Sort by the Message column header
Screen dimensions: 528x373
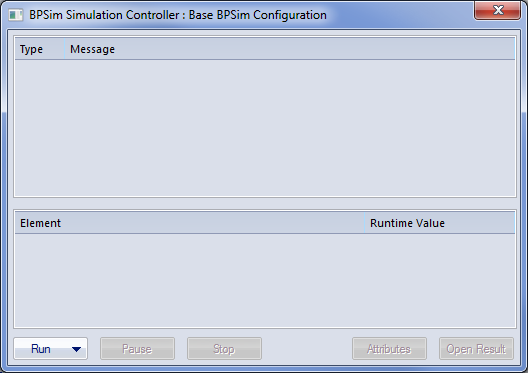290,49
